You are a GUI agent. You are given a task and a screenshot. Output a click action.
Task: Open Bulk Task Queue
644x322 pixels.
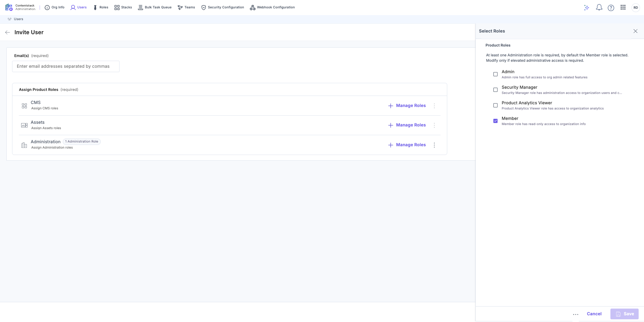coord(154,7)
